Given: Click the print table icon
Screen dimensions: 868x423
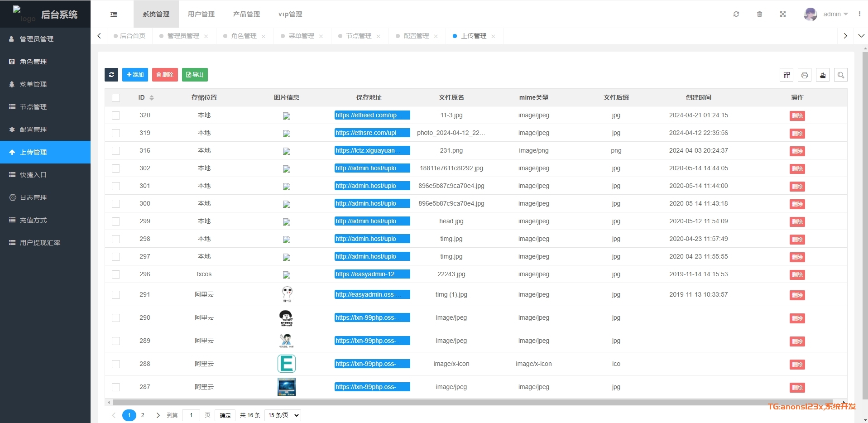Looking at the screenshot, I should point(805,75).
